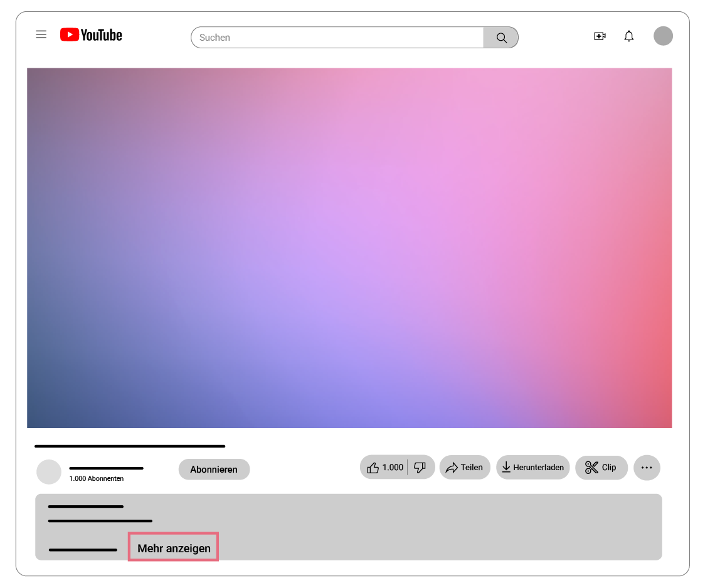The image size is (720, 588).
Task: Click the Herunterladen download button
Action: (x=533, y=467)
